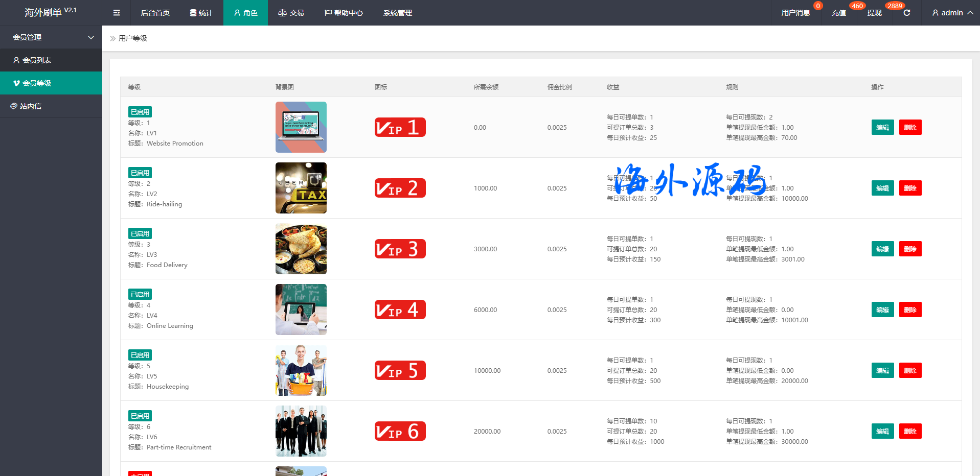Open 用户消息 notifications with badge
The width and height of the screenshot is (980, 476).
click(x=795, y=13)
